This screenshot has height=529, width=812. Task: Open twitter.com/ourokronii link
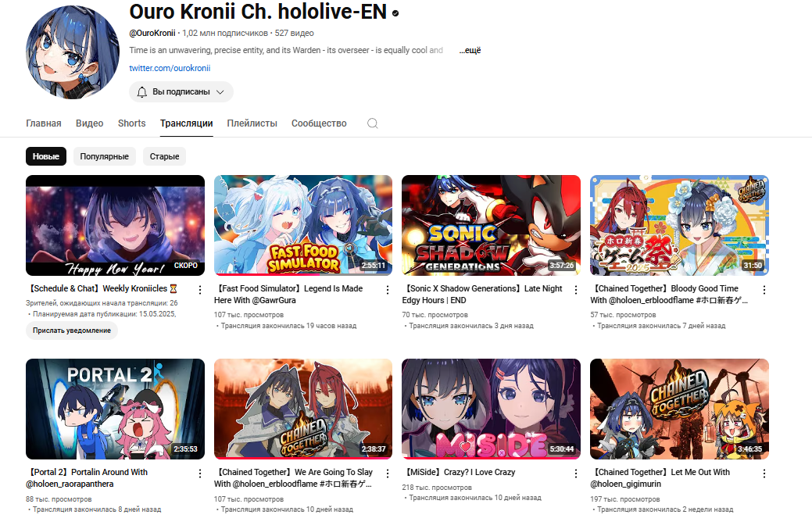tap(170, 68)
